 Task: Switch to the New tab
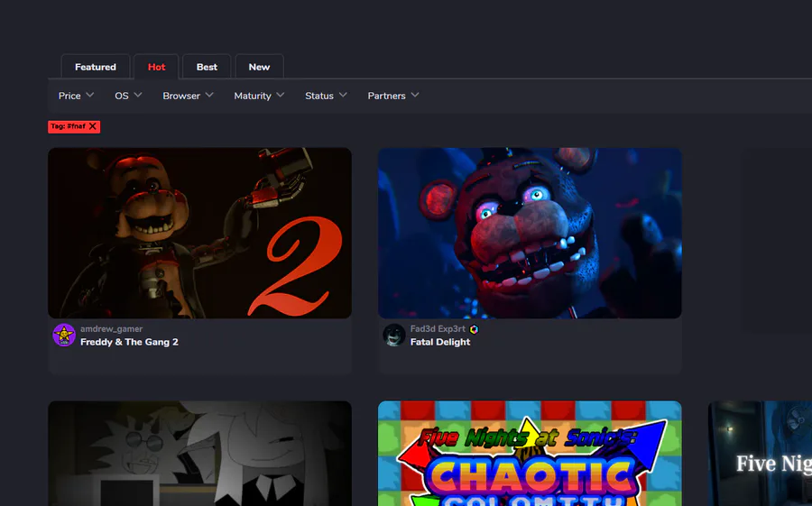(259, 67)
